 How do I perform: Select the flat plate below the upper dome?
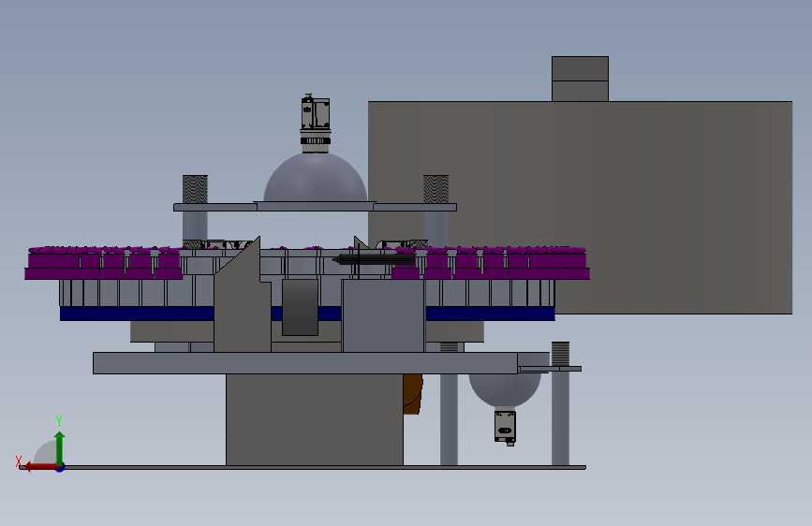tap(315, 207)
